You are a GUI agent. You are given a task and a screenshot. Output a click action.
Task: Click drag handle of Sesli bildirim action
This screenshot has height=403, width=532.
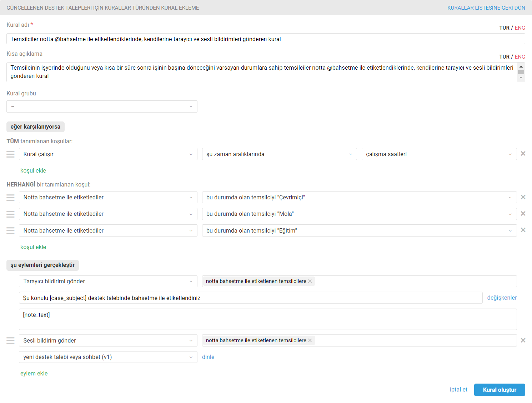(11, 340)
